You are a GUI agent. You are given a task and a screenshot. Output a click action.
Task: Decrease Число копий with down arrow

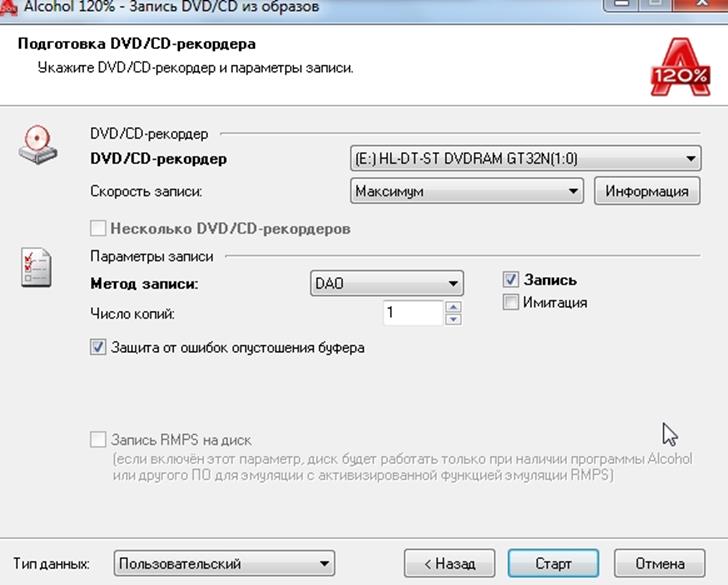(x=454, y=320)
